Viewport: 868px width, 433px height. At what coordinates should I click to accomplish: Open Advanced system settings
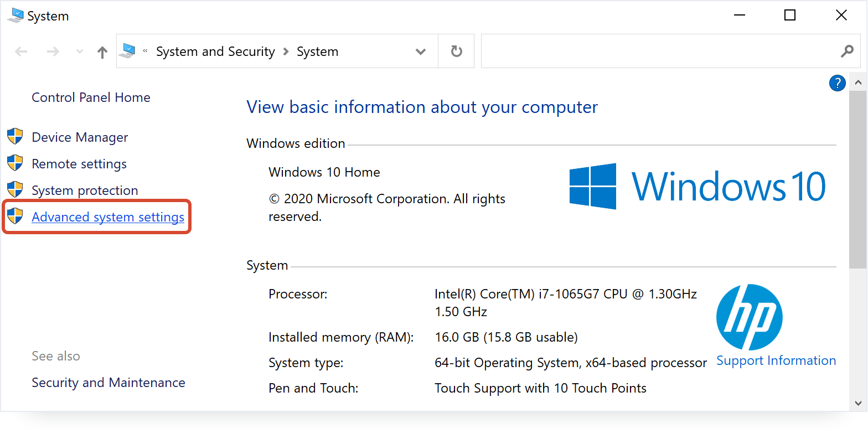(x=108, y=217)
